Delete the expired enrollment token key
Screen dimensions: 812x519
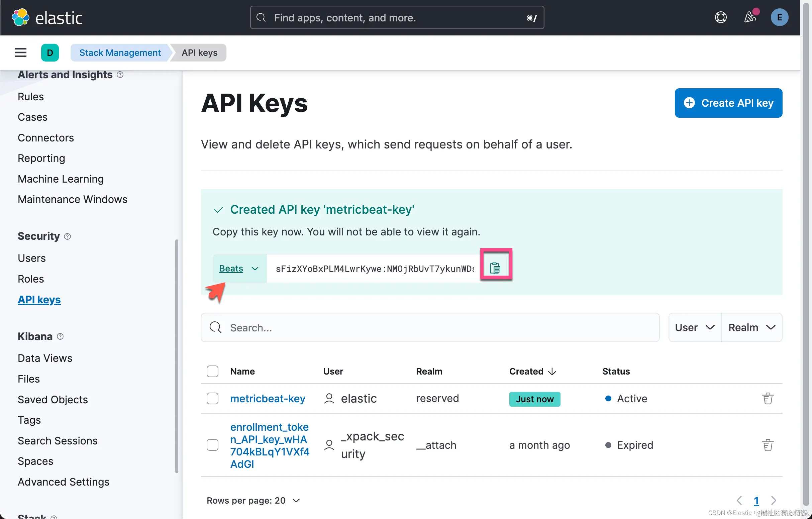click(x=768, y=445)
